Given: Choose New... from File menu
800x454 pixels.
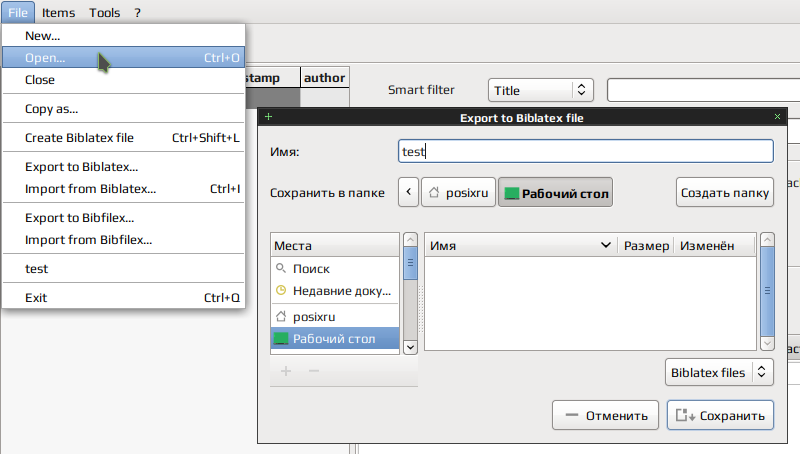Looking at the screenshot, I should tap(123, 36).
